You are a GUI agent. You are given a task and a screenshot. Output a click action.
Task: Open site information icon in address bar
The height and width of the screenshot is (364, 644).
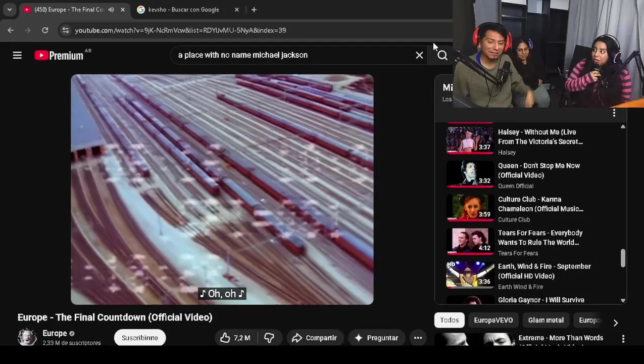pyautogui.click(x=65, y=30)
